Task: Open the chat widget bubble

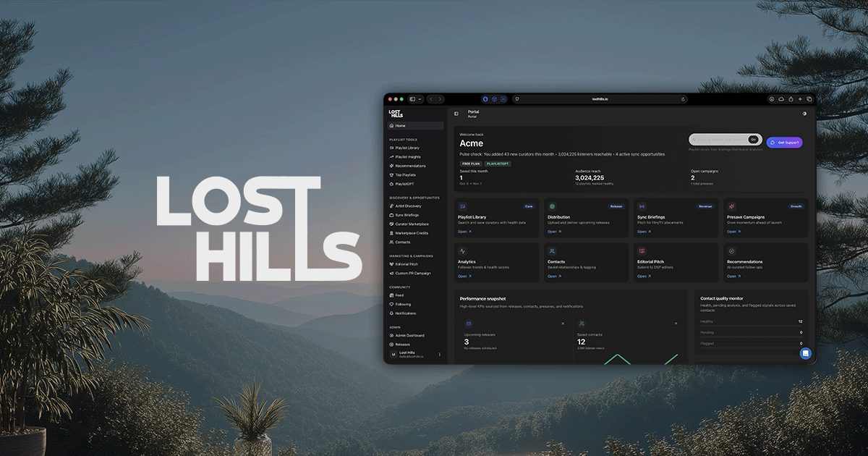Action: 805,353
